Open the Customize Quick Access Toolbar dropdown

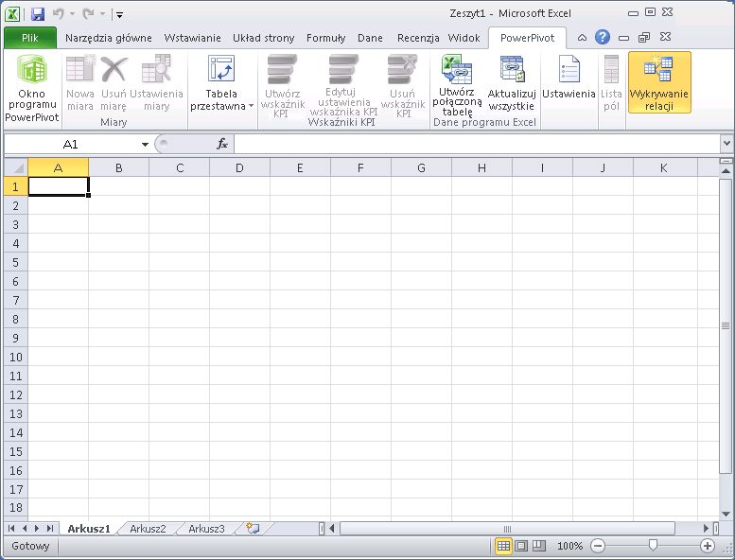(x=119, y=15)
